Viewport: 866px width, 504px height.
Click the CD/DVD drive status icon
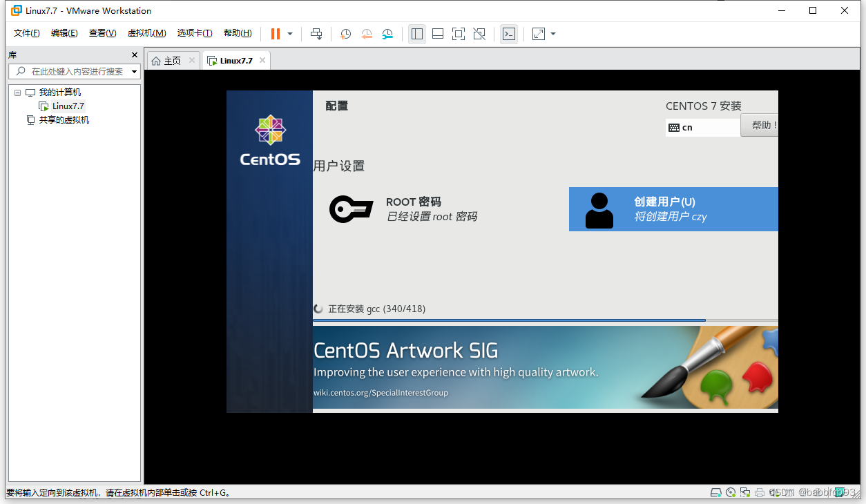point(731,492)
